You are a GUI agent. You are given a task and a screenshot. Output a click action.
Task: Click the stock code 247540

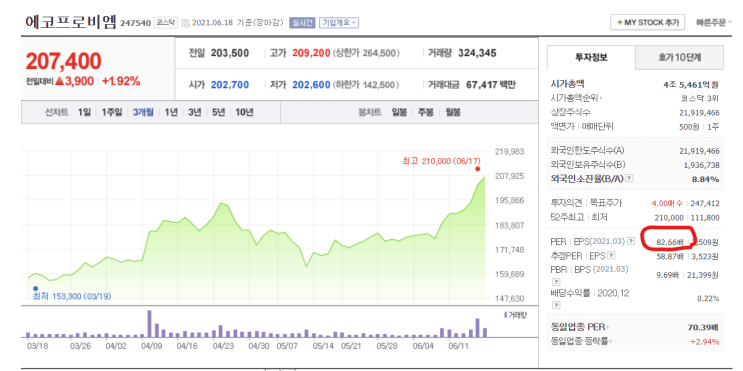136,22
